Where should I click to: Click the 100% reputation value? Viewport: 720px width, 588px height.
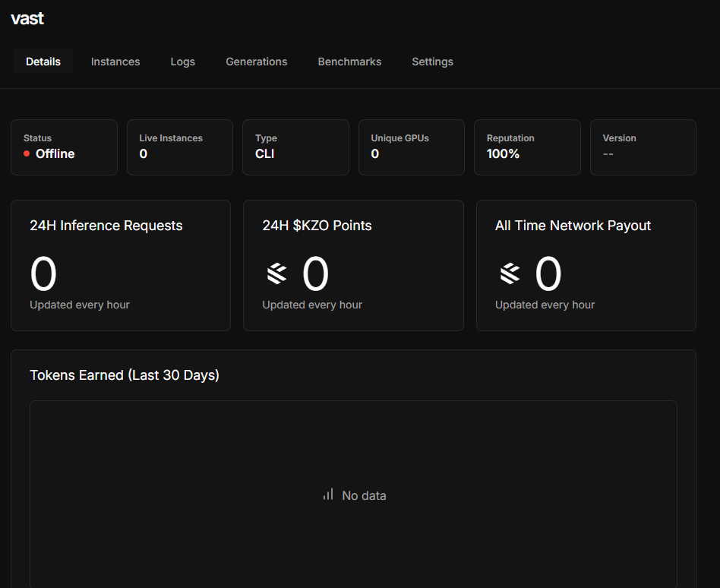pos(503,154)
